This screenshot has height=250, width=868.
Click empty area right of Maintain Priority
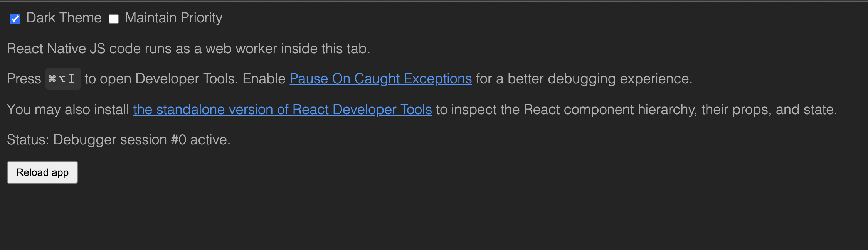point(540,18)
